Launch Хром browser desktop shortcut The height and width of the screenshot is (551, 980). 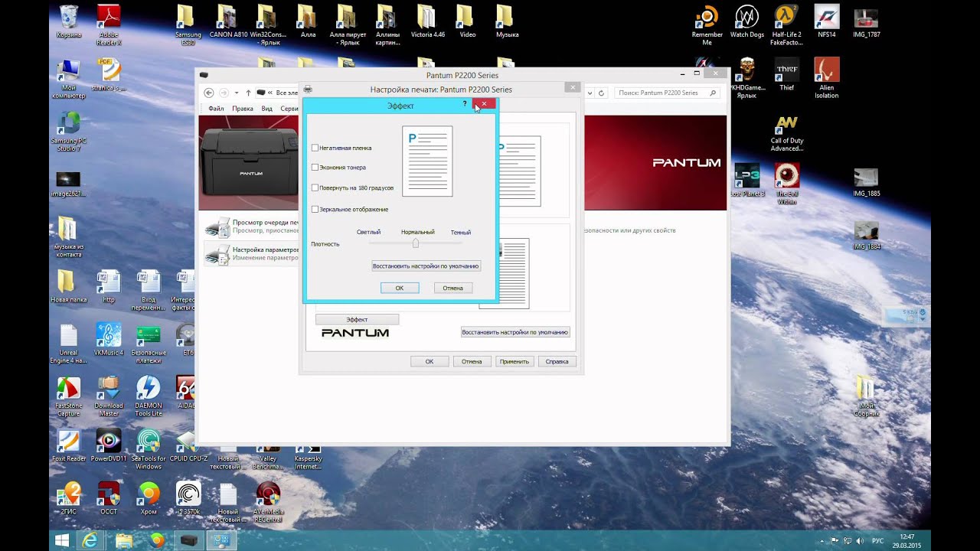(x=148, y=498)
